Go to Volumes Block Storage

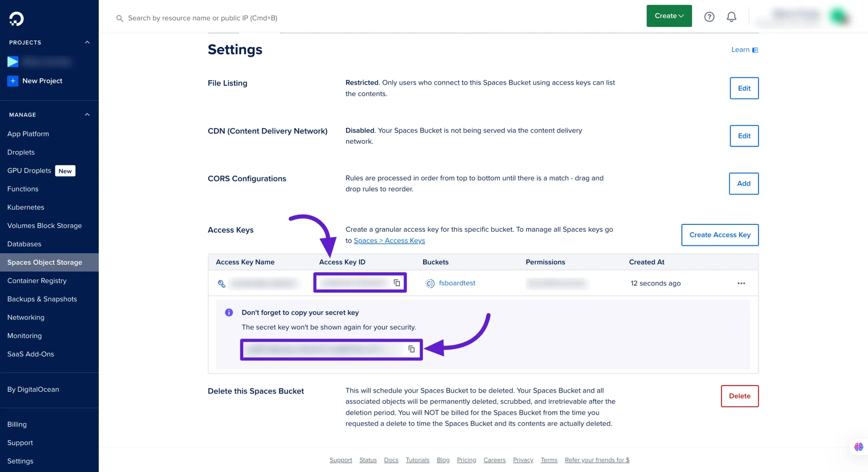44,225
